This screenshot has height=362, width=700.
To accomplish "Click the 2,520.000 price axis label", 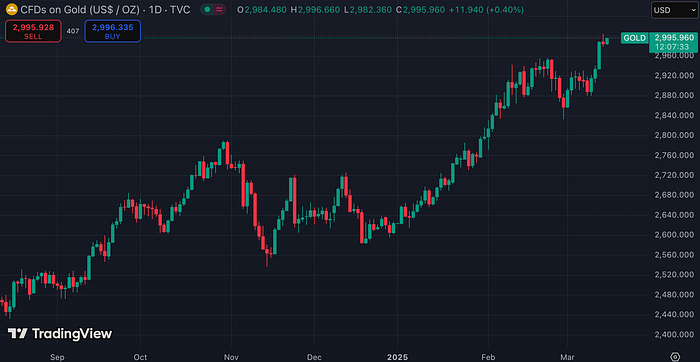I will pyautogui.click(x=673, y=275).
